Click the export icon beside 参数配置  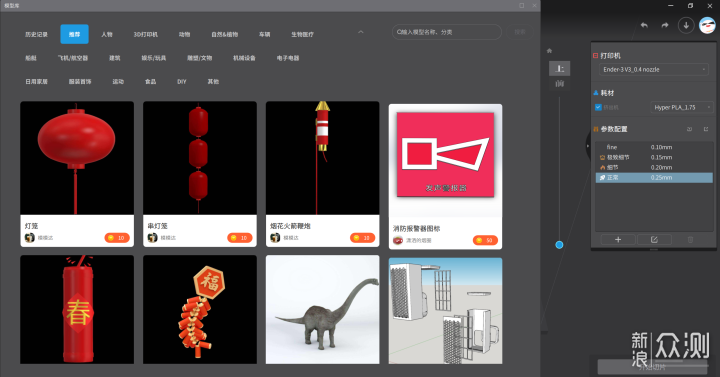tap(706, 129)
